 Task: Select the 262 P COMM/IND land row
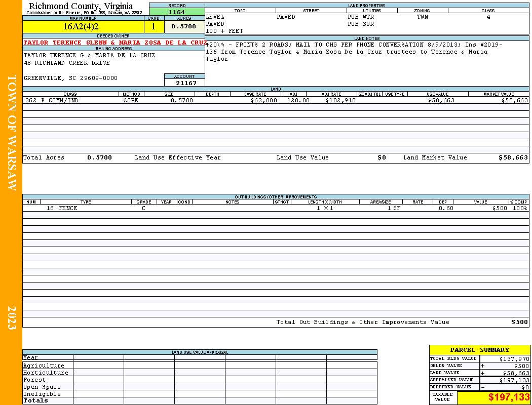pos(276,100)
